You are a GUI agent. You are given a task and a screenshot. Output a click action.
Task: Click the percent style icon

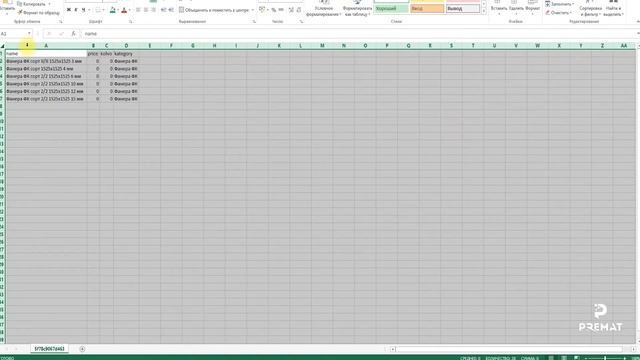(x=273, y=10)
